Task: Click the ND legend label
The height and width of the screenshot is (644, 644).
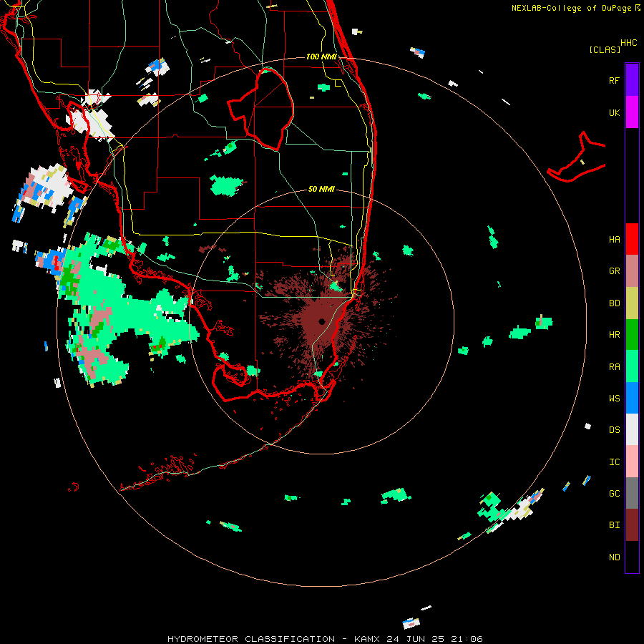Action: point(614,557)
